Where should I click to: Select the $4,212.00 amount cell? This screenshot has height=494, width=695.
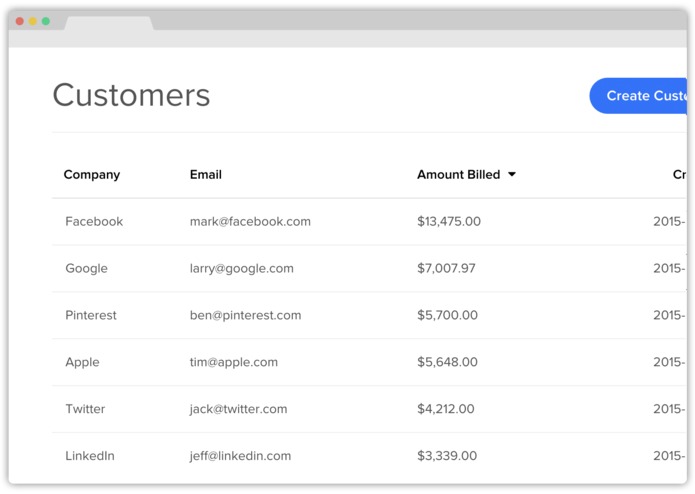pyautogui.click(x=445, y=409)
